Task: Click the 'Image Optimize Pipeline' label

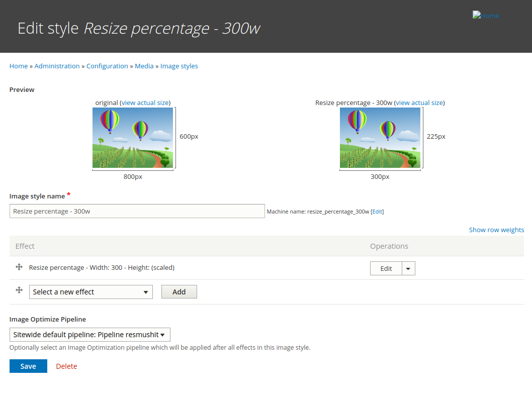Action: click(47, 319)
